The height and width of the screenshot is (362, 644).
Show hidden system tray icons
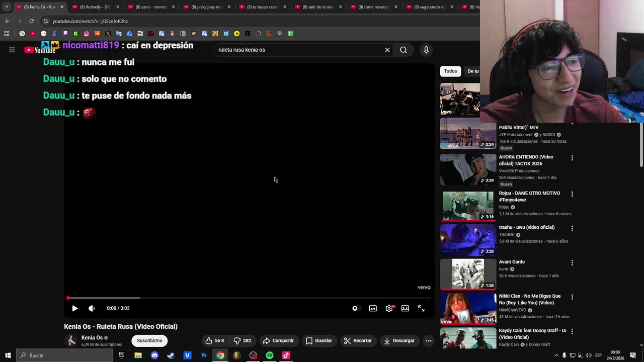click(556, 355)
